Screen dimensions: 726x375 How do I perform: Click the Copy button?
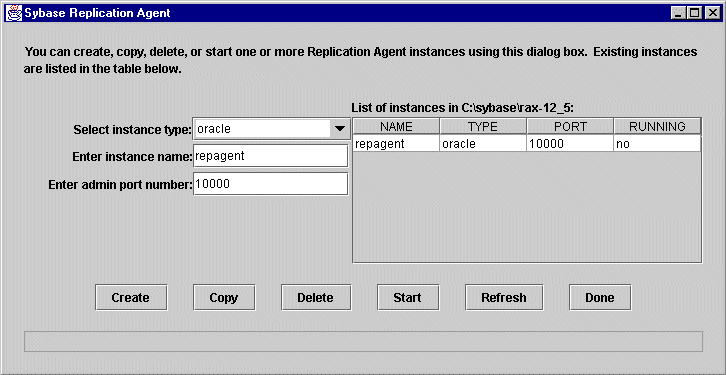pyautogui.click(x=224, y=297)
